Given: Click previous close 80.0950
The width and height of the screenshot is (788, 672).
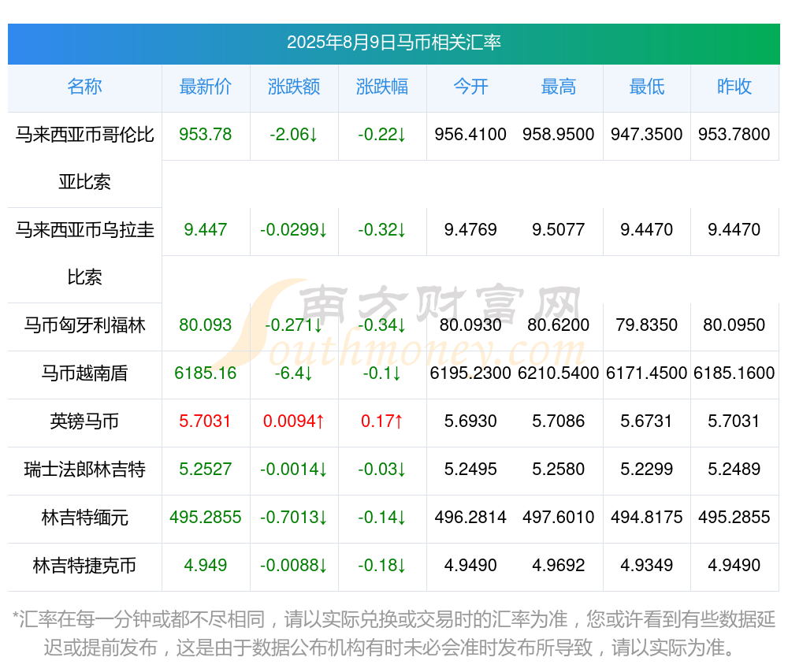Looking at the screenshot, I should tap(734, 325).
